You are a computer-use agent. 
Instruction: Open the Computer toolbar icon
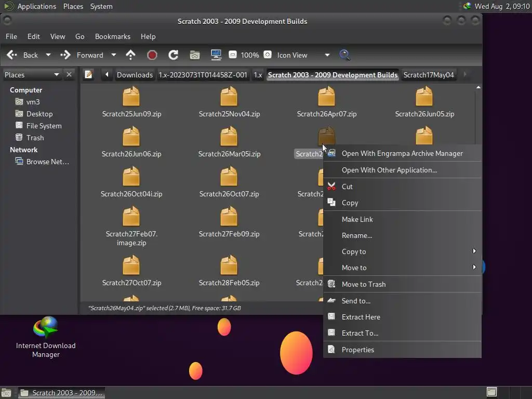pos(216,55)
